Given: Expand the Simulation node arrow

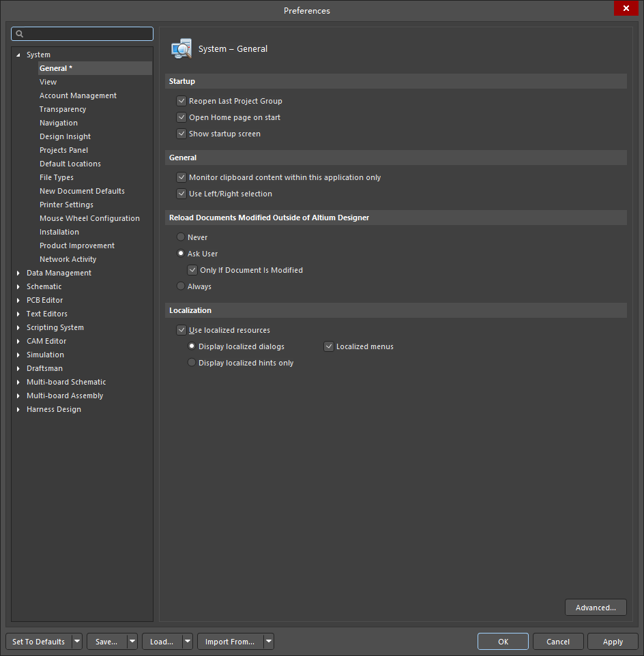Looking at the screenshot, I should [x=18, y=355].
